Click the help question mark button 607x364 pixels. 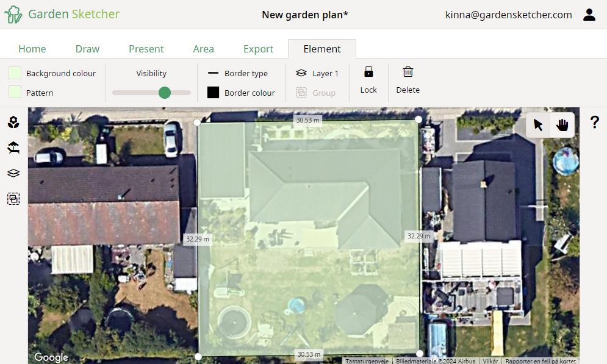[x=595, y=122]
